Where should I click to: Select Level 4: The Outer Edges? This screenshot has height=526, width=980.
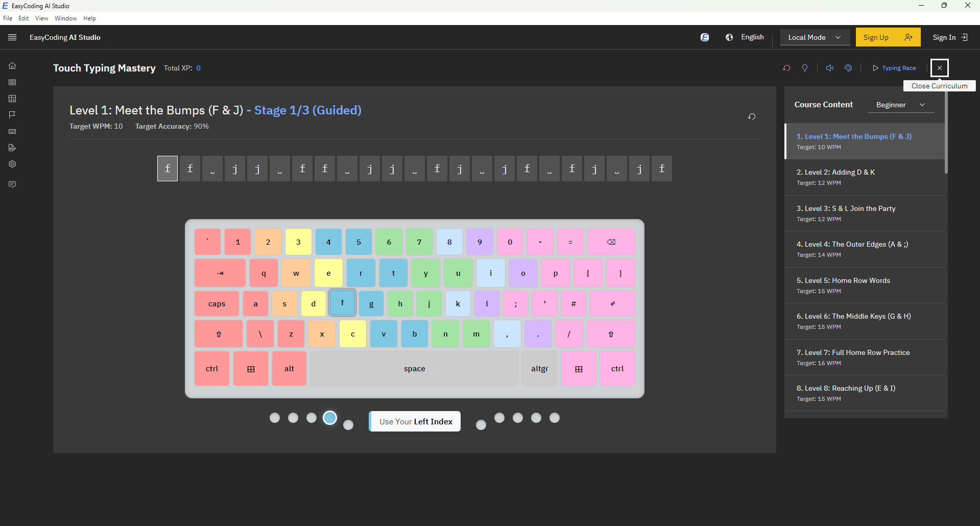tap(865, 249)
